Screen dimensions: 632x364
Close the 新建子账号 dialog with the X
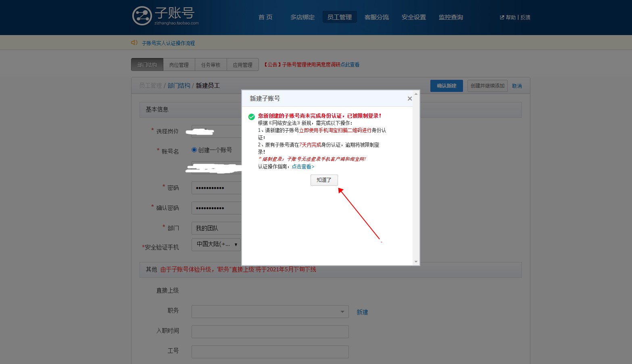point(410,98)
